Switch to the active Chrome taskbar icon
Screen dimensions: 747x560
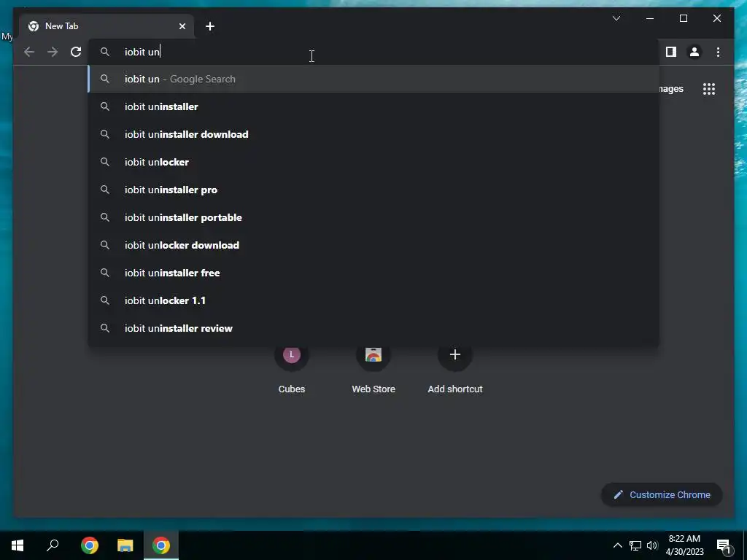pyautogui.click(x=161, y=545)
